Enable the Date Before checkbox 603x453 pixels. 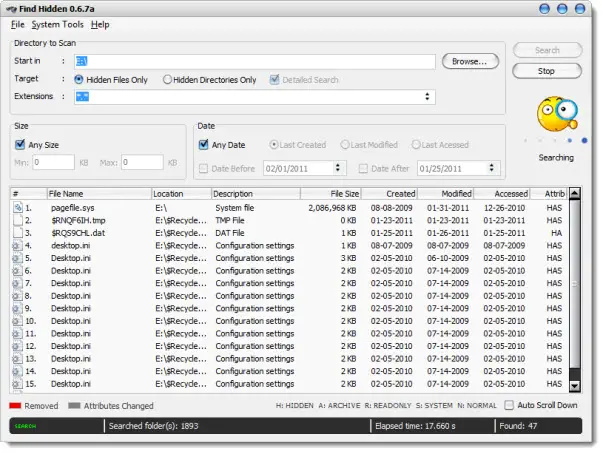tap(203, 168)
